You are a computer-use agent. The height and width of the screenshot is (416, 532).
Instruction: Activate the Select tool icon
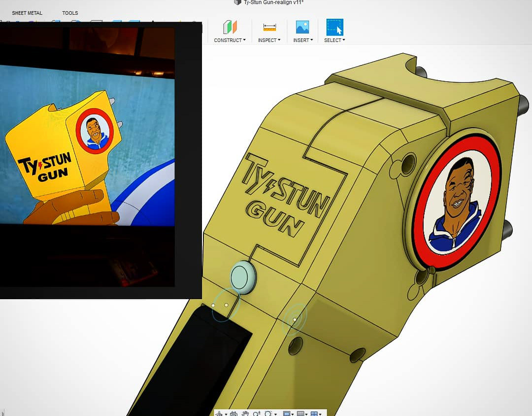(x=334, y=27)
